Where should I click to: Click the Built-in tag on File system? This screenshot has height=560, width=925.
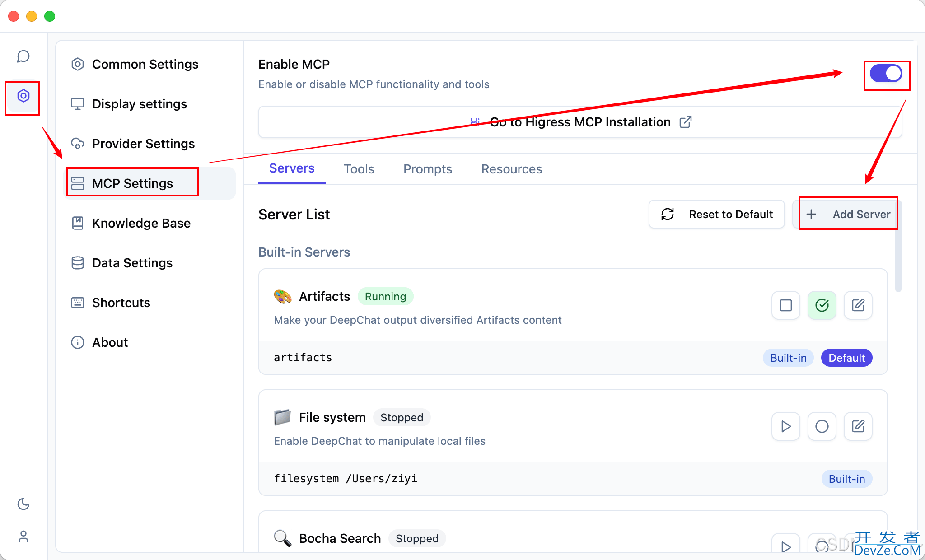tap(847, 479)
